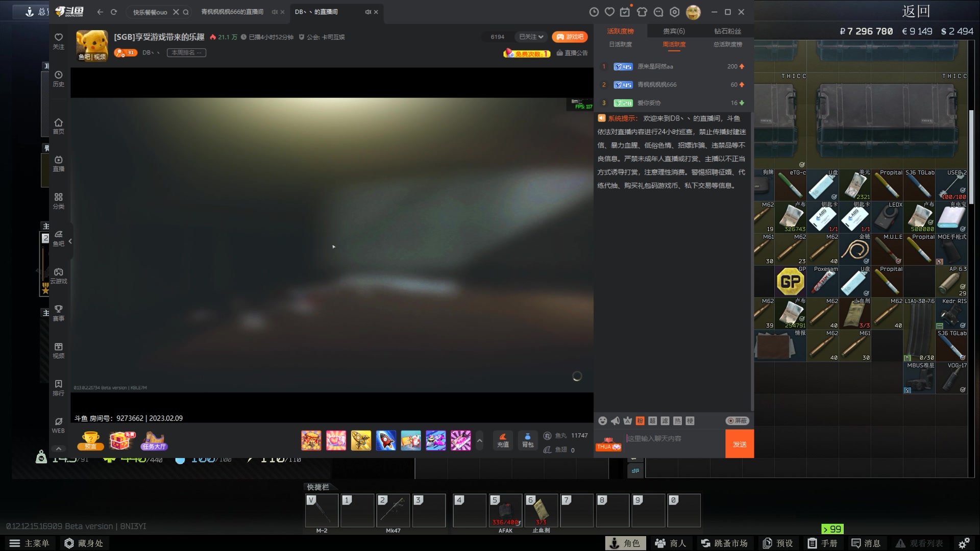Collapse the sidebar with the left chevron
The width and height of the screenshot is (980, 551).
click(70, 241)
